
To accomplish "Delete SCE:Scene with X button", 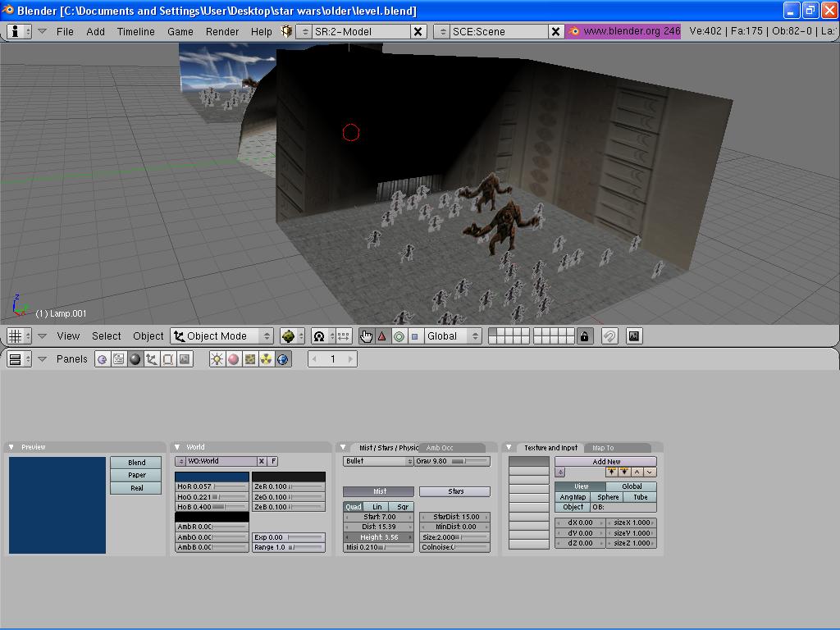I will click(556, 32).
